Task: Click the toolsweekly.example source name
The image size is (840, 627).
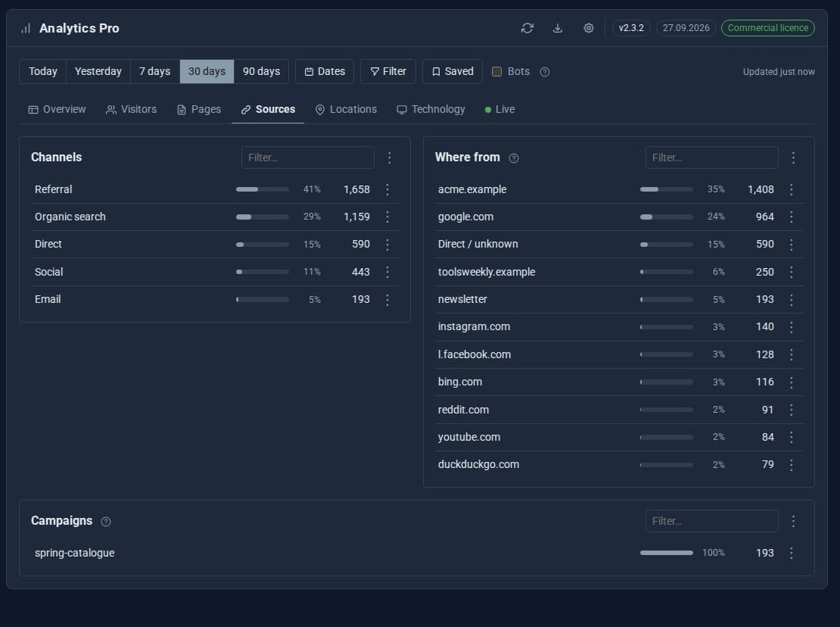Action: click(487, 272)
